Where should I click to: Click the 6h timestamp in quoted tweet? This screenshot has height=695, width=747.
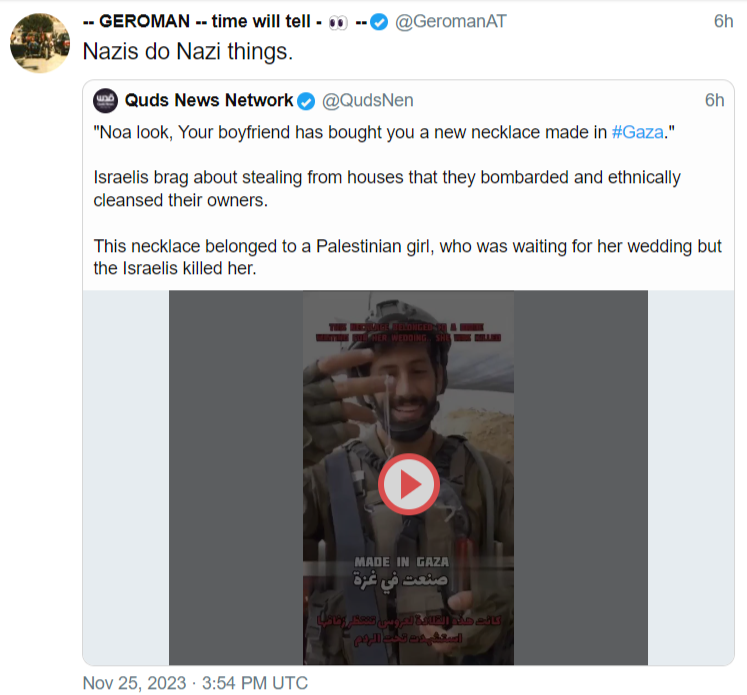coord(714,100)
